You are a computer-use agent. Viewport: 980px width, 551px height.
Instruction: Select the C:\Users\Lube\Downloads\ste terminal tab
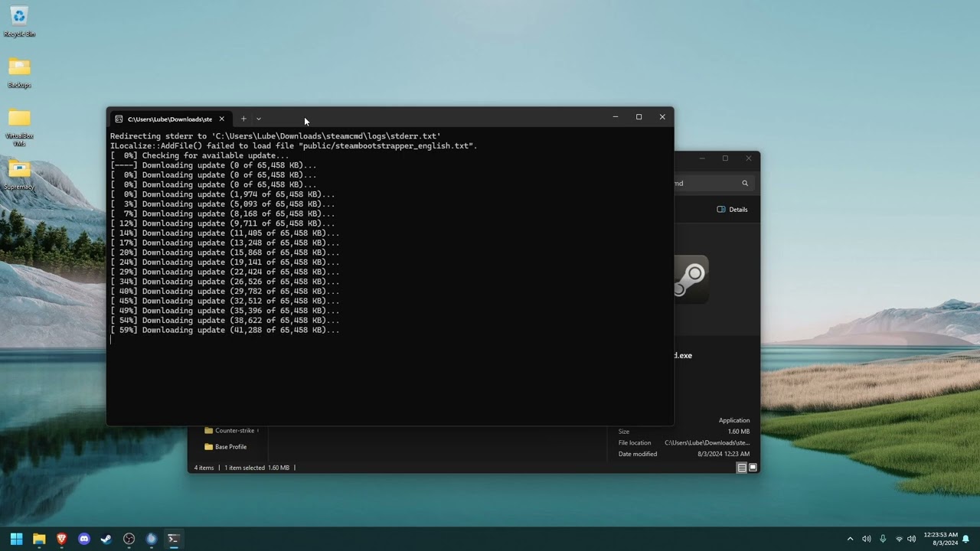point(170,119)
